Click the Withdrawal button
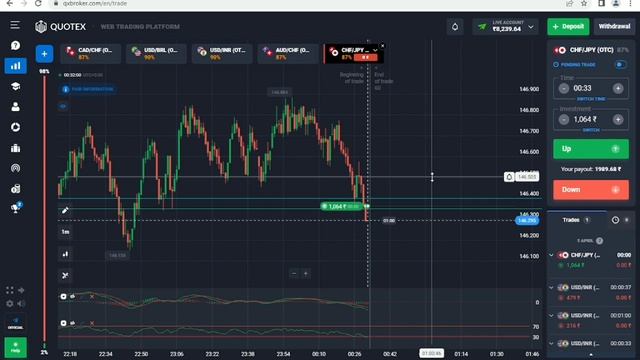This screenshot has width=640, height=360. [614, 27]
